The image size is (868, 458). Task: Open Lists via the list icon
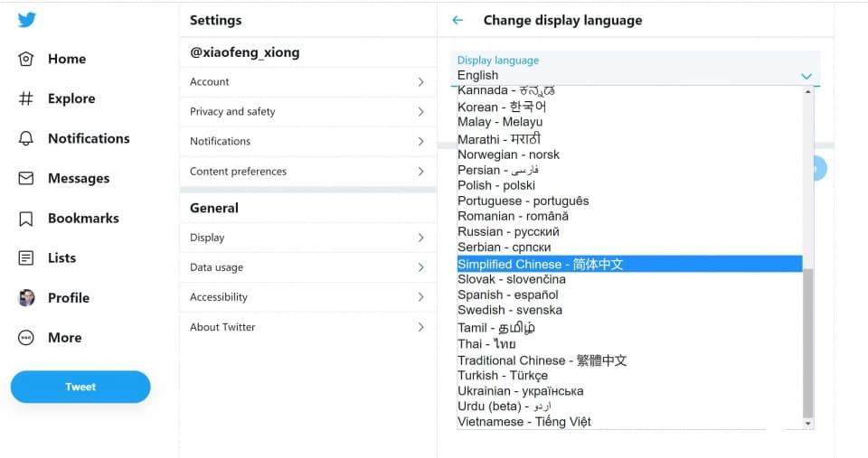click(x=26, y=257)
